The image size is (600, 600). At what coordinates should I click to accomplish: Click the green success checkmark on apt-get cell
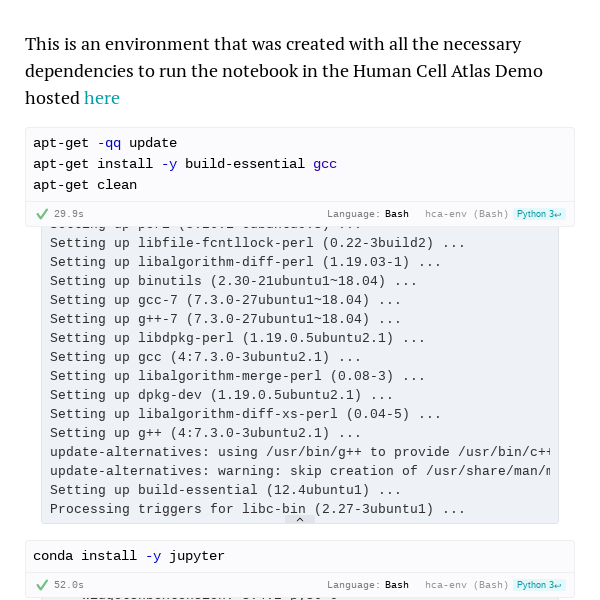[x=42, y=214]
